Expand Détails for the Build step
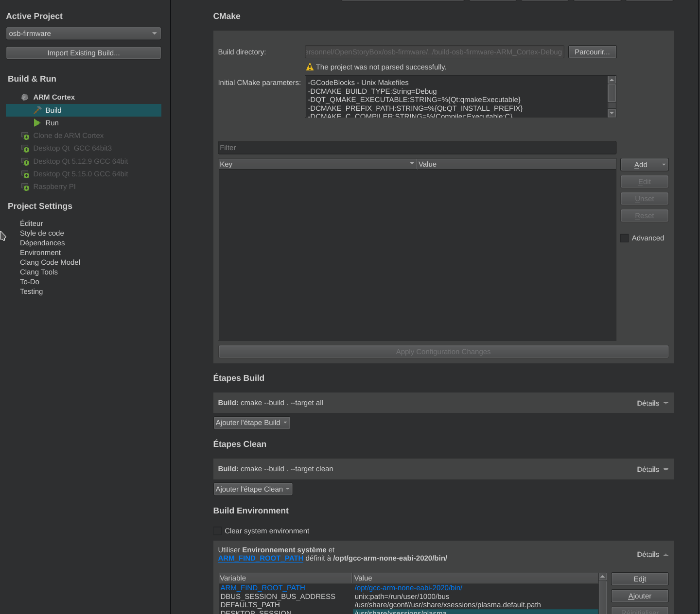This screenshot has width=700, height=614. (x=652, y=403)
